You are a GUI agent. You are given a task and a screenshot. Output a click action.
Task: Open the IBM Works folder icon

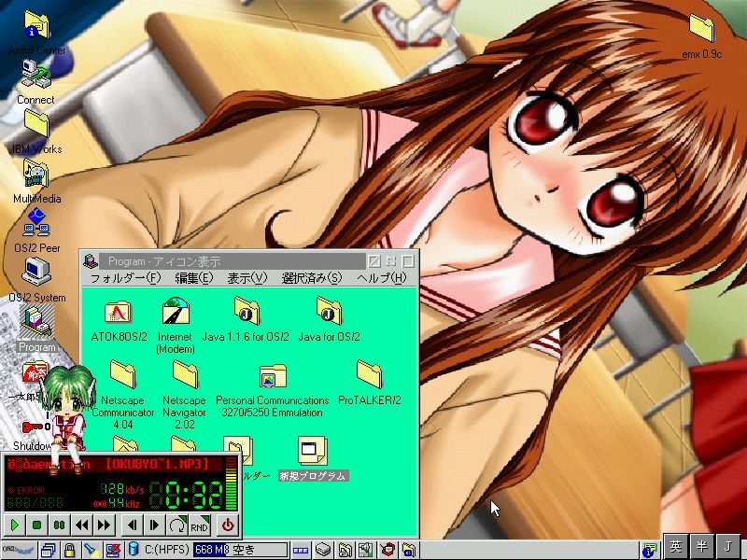click(36, 123)
